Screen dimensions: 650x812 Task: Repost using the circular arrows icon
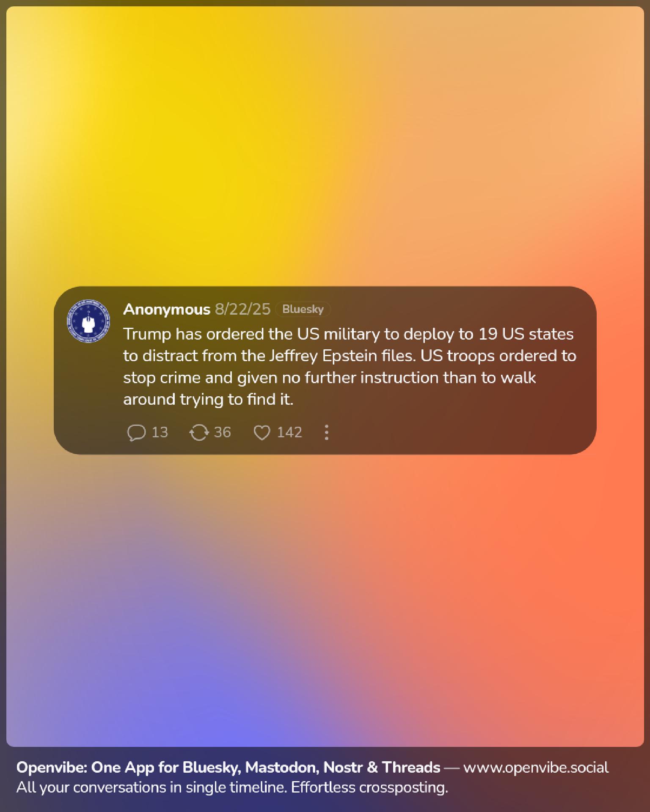click(199, 433)
